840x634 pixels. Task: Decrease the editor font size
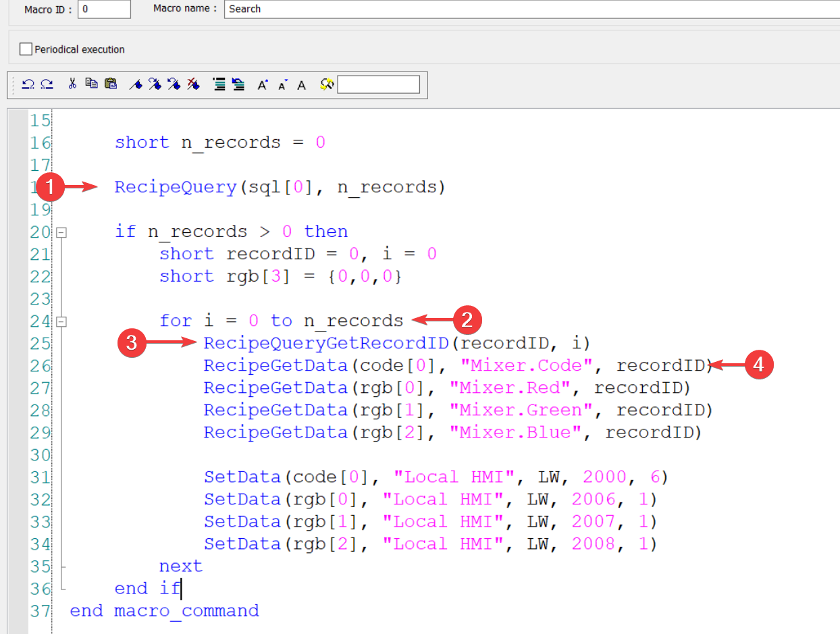(283, 85)
